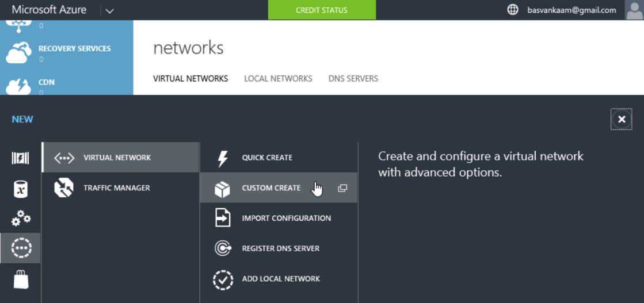Switch to Virtual Networks tab
The image size is (644, 303).
190,78
